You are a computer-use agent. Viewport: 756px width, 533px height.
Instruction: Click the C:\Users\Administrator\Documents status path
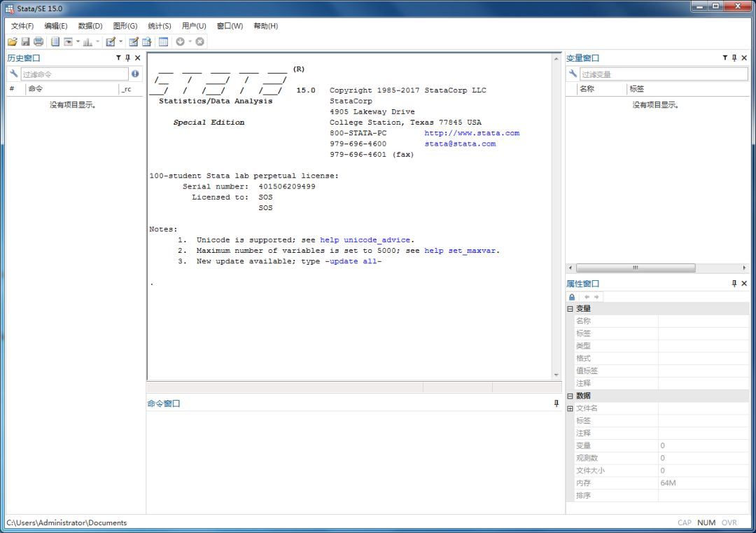[66, 522]
